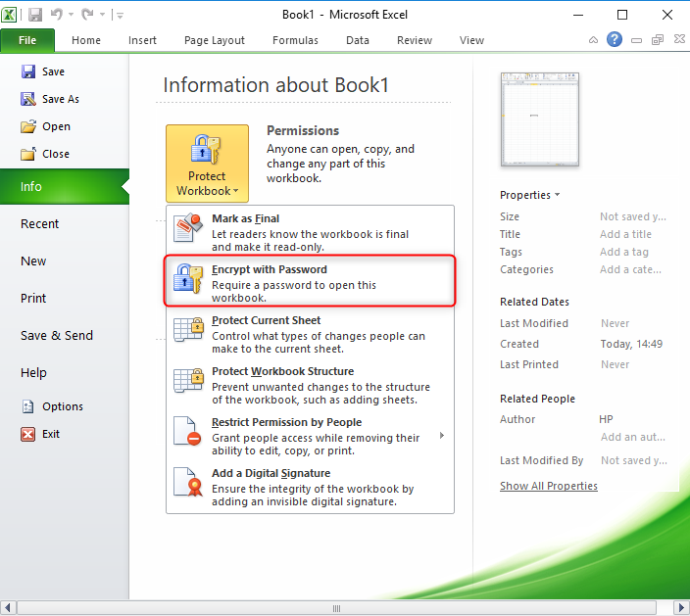Click horizontal scrollbar left arrow

[8, 608]
